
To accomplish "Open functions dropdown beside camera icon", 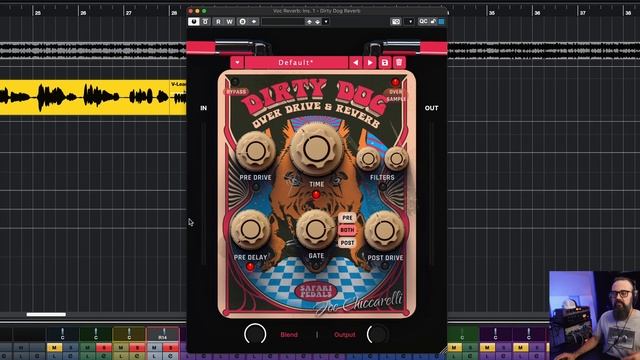I will [410, 22].
